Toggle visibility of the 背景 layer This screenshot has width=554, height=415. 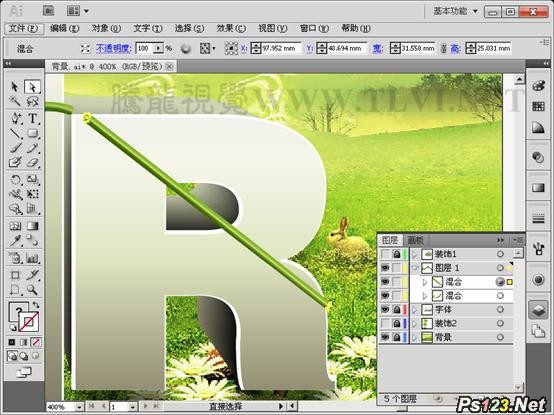point(385,337)
